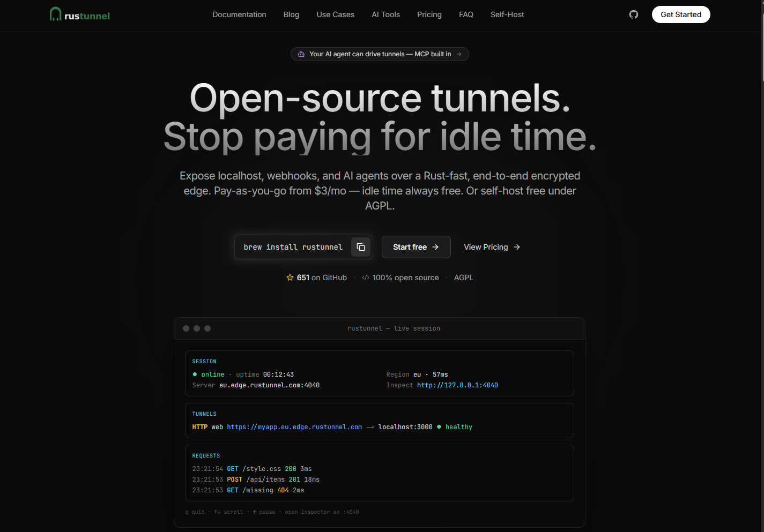This screenshot has width=764, height=532.
Task: Click the code brackets icon beside 100% open source
Action: click(366, 278)
